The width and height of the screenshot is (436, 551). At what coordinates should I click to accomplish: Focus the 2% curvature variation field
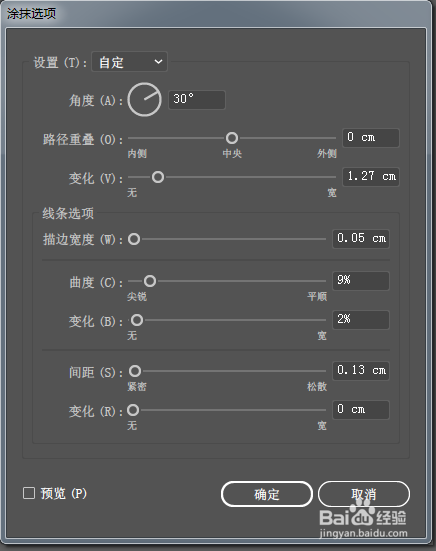click(361, 320)
